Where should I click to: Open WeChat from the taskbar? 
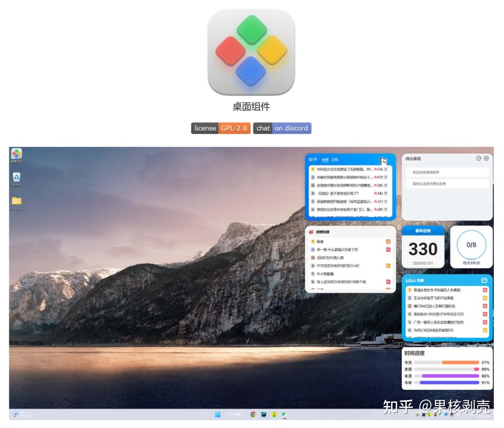click(284, 414)
